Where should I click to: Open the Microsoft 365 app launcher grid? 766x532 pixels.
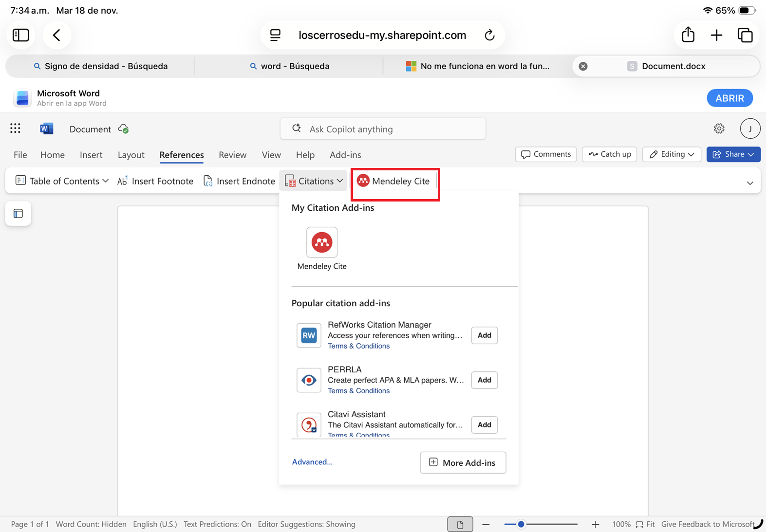pos(15,128)
